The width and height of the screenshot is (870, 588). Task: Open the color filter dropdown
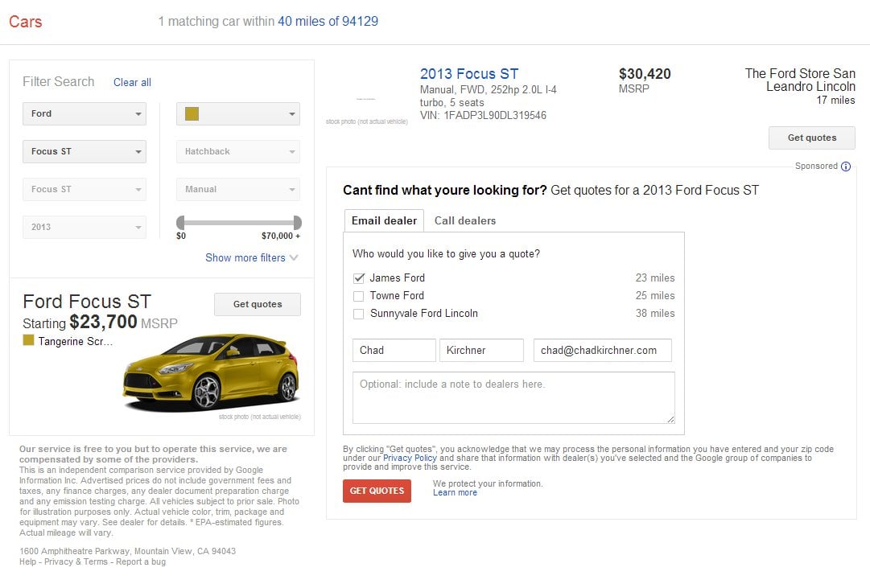tap(238, 113)
